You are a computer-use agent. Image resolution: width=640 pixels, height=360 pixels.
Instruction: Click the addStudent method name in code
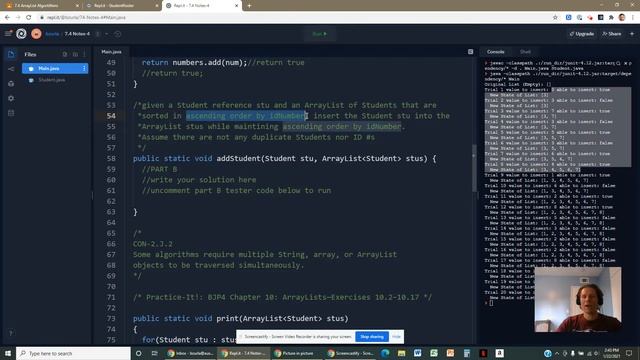tap(238, 158)
